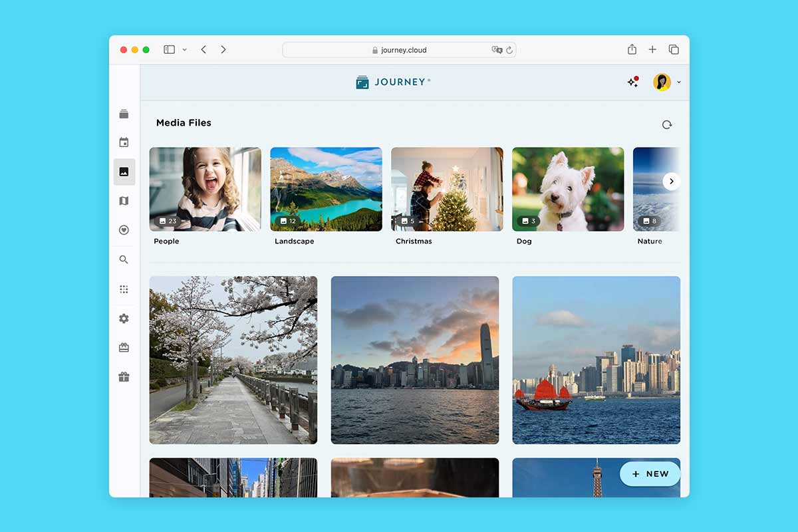Click the AI sparkles icon with red badge
The width and height of the screenshot is (798, 532).
tap(632, 81)
